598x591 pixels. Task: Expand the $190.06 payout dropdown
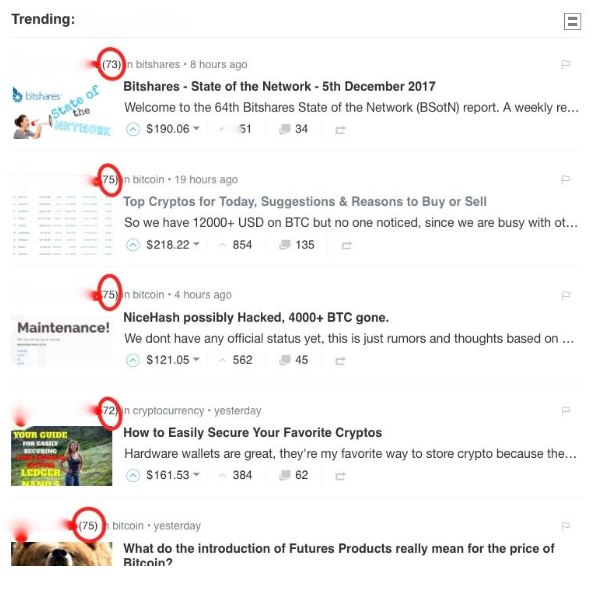pyautogui.click(x=196, y=128)
